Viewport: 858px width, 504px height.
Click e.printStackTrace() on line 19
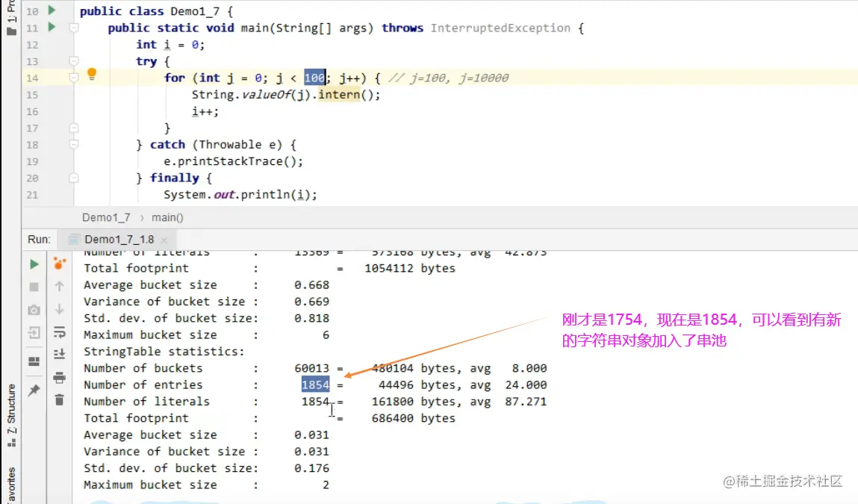(x=233, y=161)
